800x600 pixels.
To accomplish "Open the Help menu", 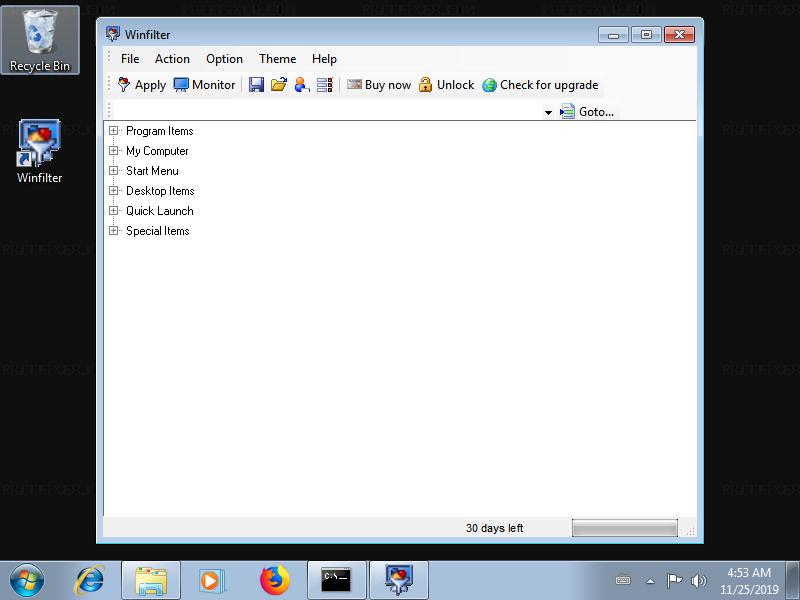I will click(x=324, y=59).
